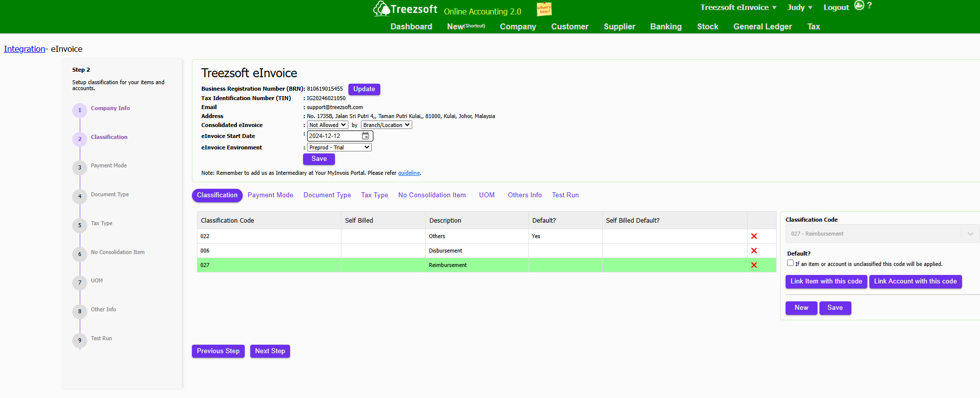This screenshot has height=398, width=980.
Task: Click the Treezsoft logo icon
Action: [381, 9]
